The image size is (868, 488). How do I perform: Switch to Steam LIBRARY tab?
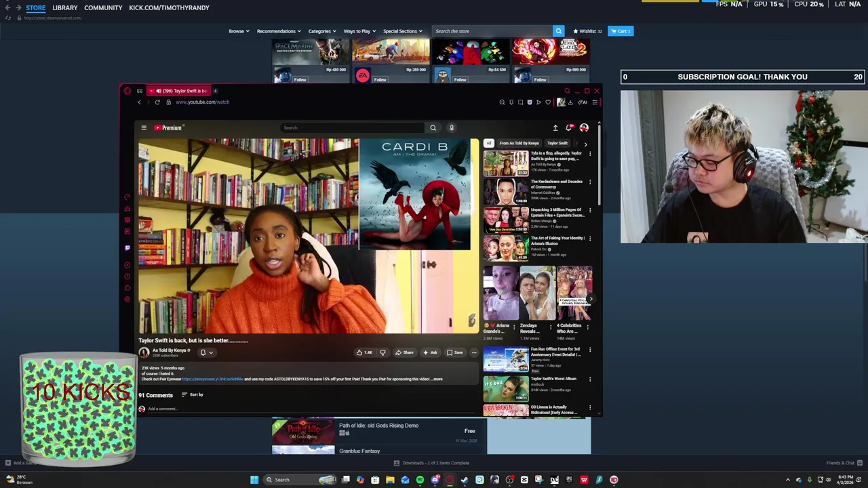65,7
